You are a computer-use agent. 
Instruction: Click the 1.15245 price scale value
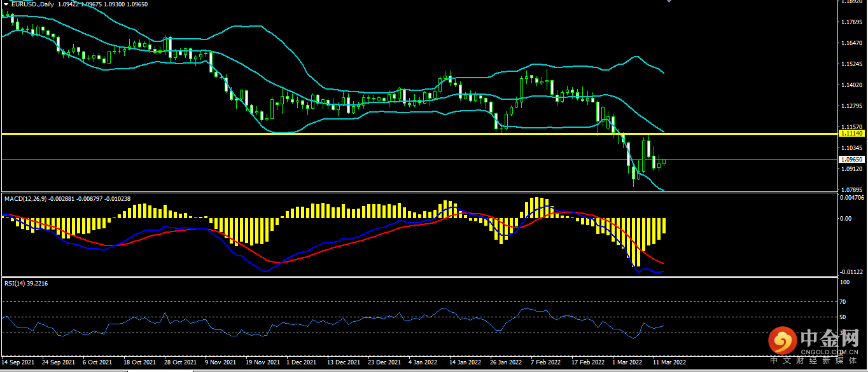(851, 64)
